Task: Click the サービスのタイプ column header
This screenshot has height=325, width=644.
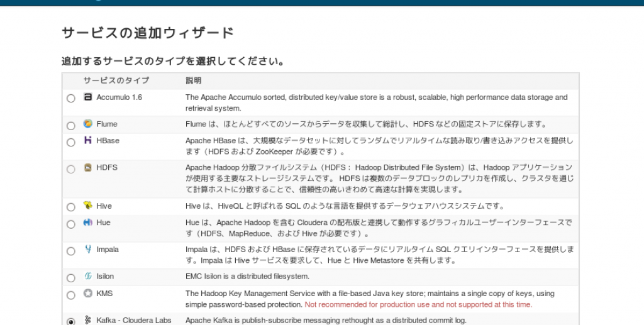Action: click(x=116, y=80)
